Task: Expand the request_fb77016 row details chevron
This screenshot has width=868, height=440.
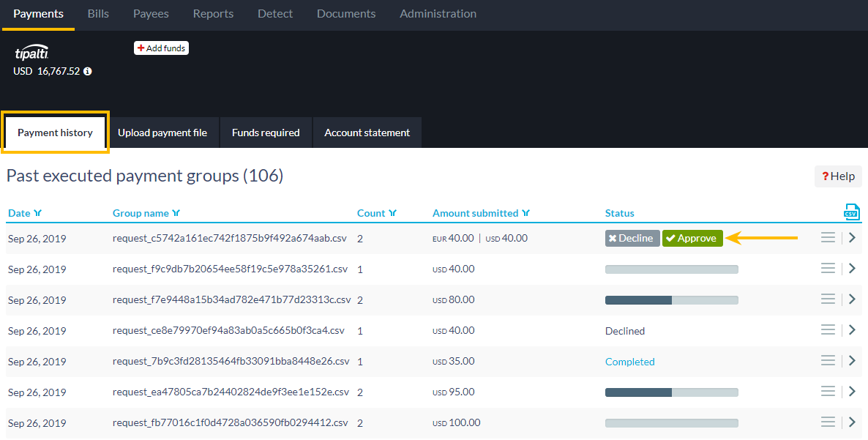Action: click(x=852, y=422)
